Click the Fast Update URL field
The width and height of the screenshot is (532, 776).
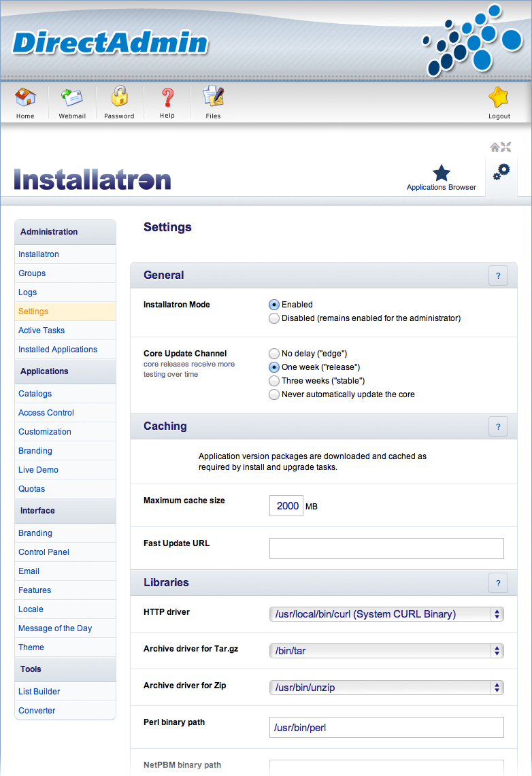[386, 548]
